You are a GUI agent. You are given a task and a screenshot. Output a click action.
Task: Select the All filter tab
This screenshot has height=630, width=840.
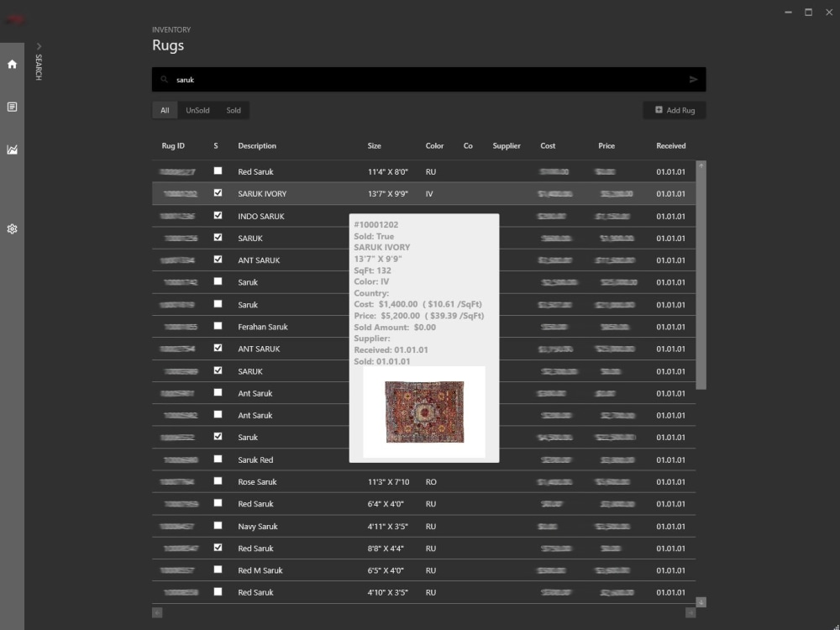(x=165, y=110)
